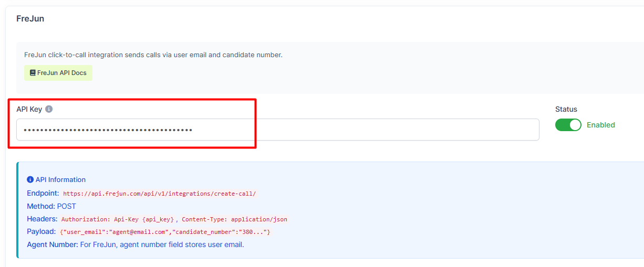Open the FreJun API Docs link
Viewport: 644px width, 267px height.
coord(58,73)
